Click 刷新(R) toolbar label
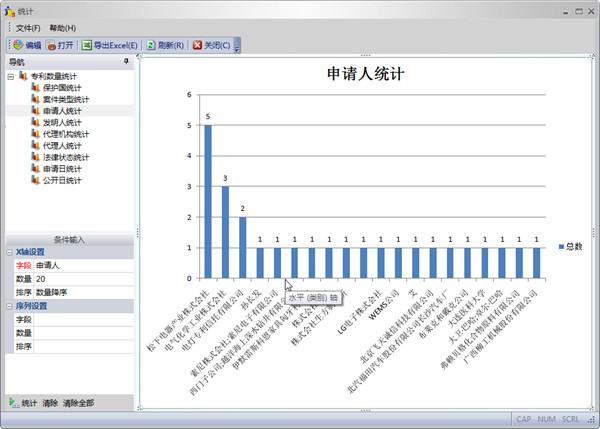The image size is (600, 429). click(171, 46)
